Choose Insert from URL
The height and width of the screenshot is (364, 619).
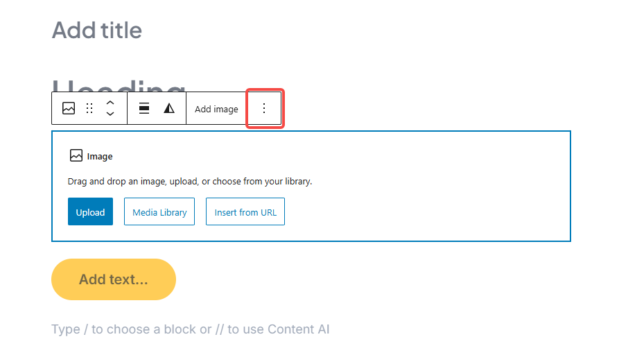coord(245,212)
